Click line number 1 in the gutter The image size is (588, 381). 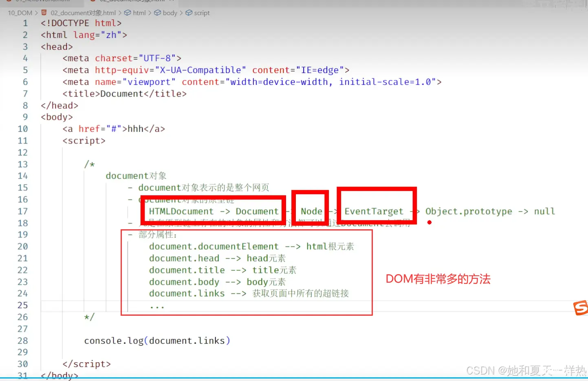coord(25,23)
